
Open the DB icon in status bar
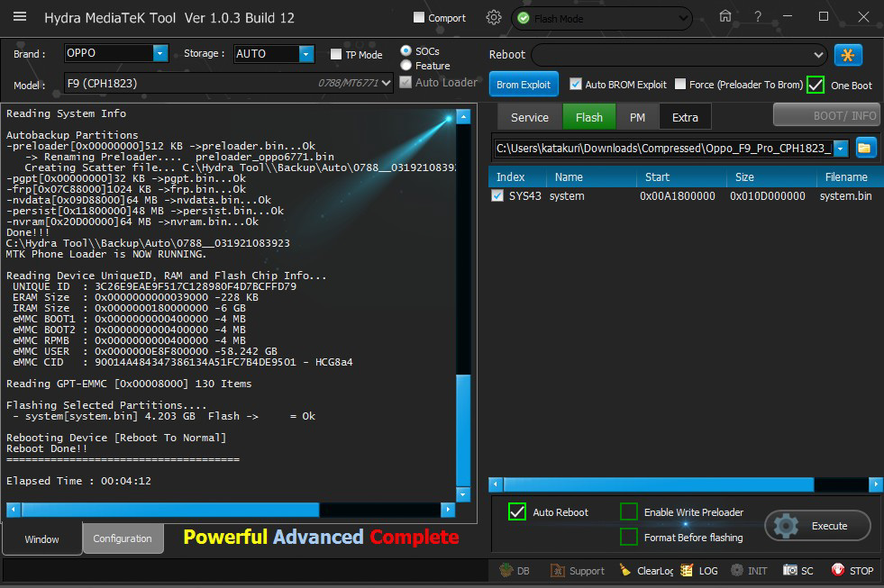[x=515, y=571]
